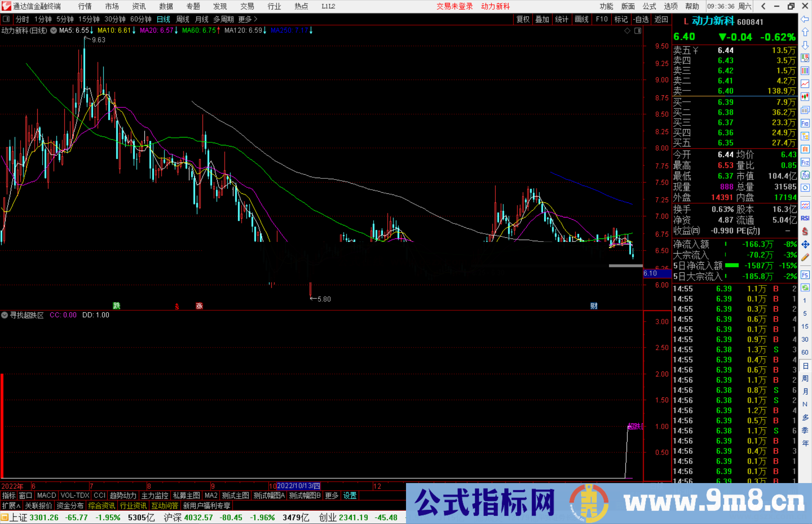The image size is (812, 524).
Task: Open the 行情 menu
Action: [x=85, y=6]
